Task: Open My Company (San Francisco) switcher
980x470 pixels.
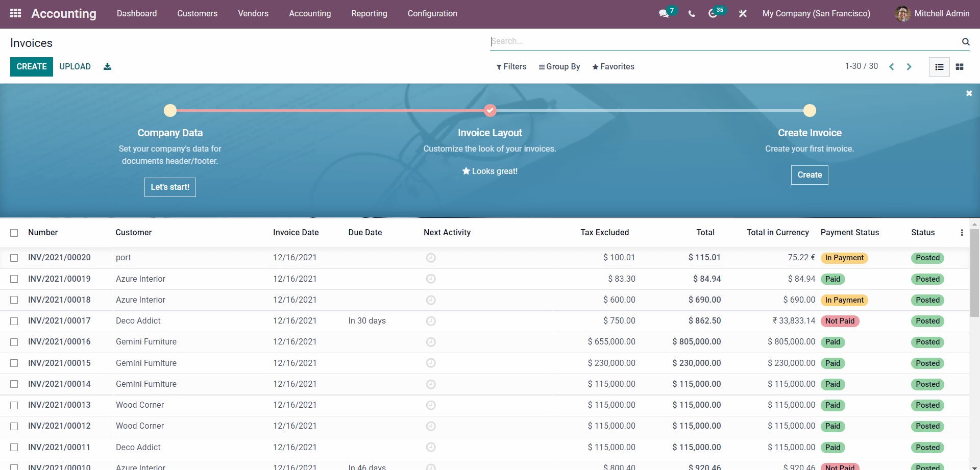Action: tap(816, 14)
